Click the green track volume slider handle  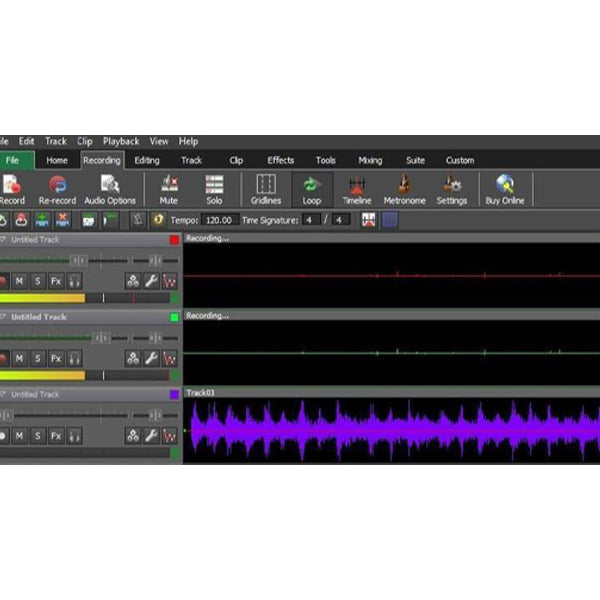click(102, 338)
